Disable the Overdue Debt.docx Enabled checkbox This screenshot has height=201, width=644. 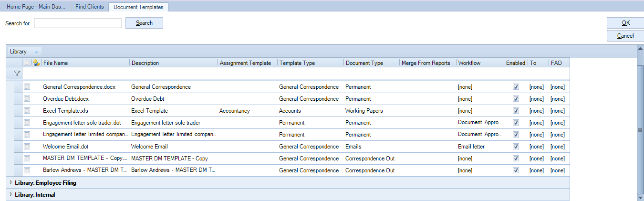pos(516,99)
